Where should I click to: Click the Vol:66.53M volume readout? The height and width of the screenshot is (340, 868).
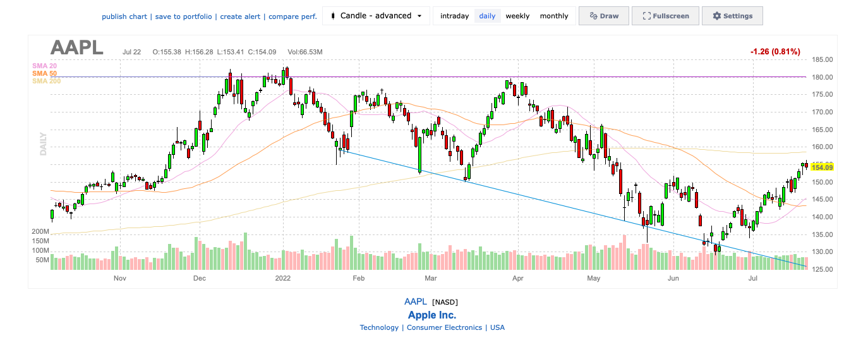[305, 51]
